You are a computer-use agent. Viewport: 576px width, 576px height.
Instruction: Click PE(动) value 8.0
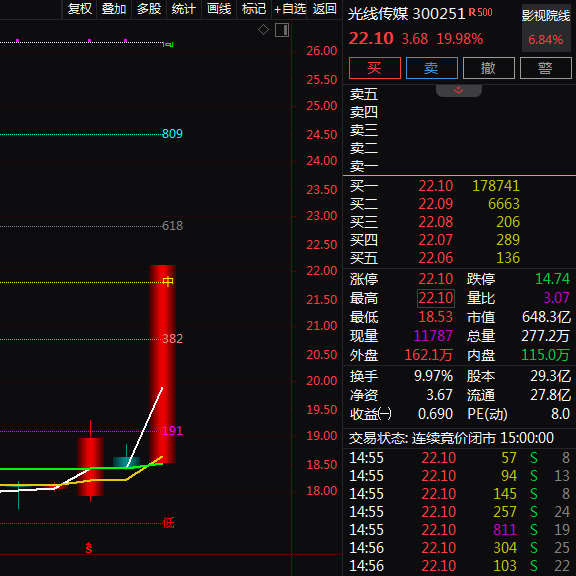pyautogui.click(x=561, y=414)
